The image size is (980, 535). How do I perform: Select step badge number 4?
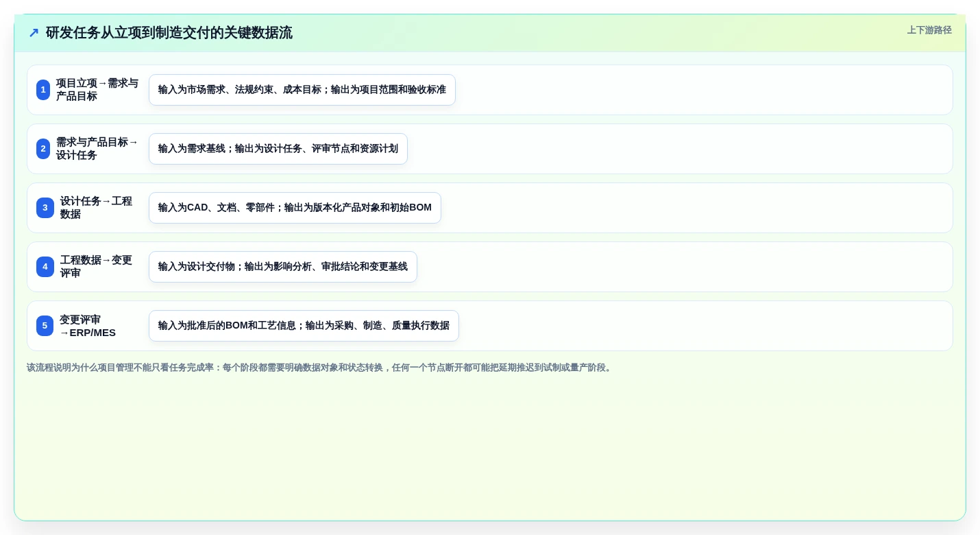pos(45,267)
